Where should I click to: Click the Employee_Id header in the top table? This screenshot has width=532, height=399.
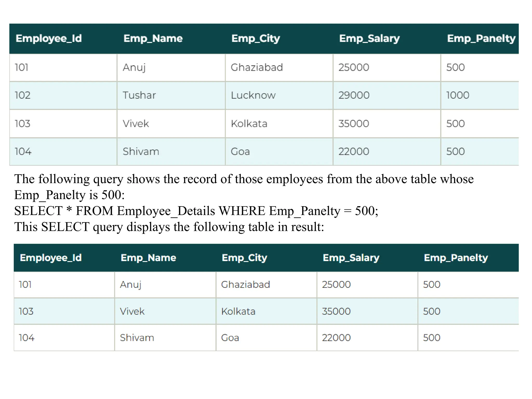pyautogui.click(x=49, y=38)
